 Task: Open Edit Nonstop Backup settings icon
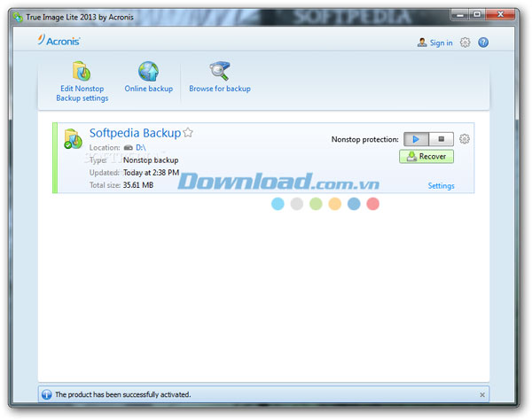[x=82, y=71]
